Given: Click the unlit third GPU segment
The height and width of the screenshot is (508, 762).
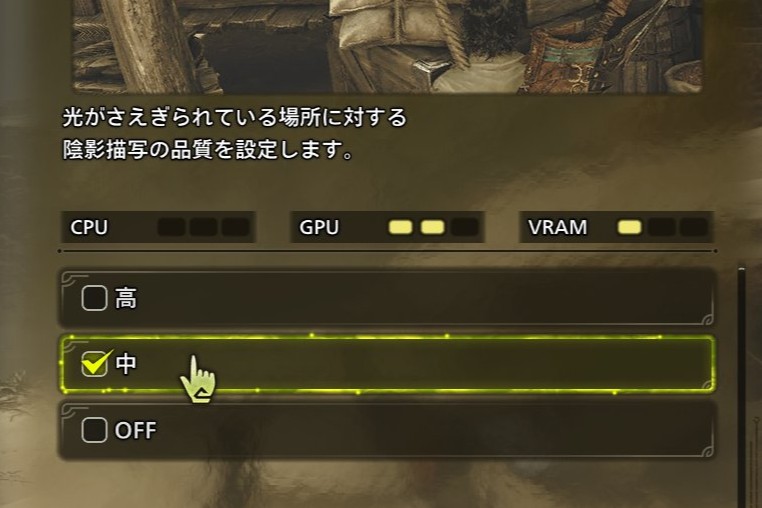Looking at the screenshot, I should 464,227.
